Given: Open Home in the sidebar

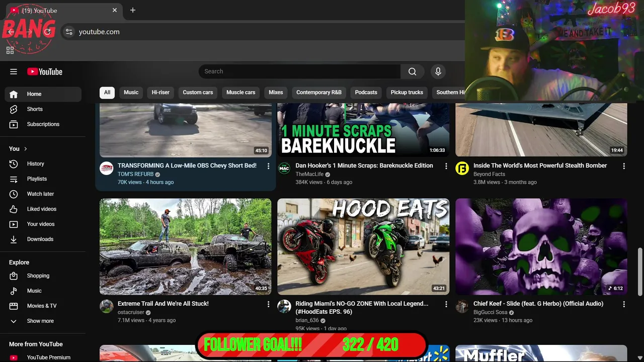Looking at the screenshot, I should [x=43, y=94].
